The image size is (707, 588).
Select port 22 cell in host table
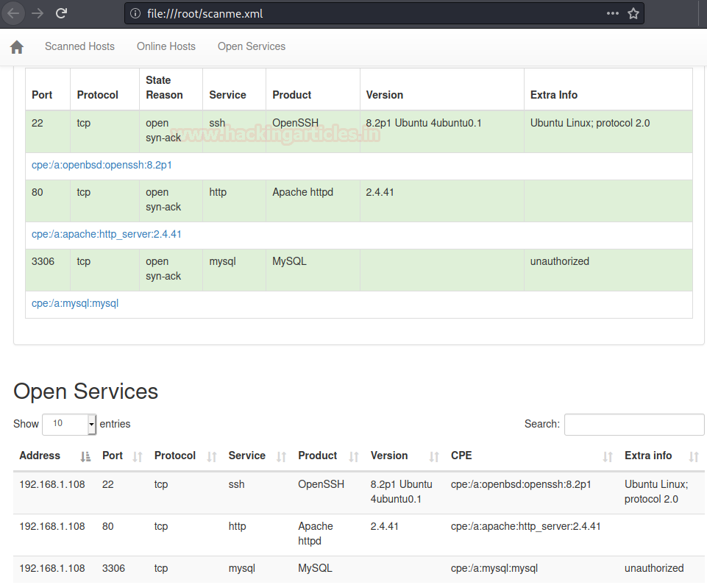(48, 131)
